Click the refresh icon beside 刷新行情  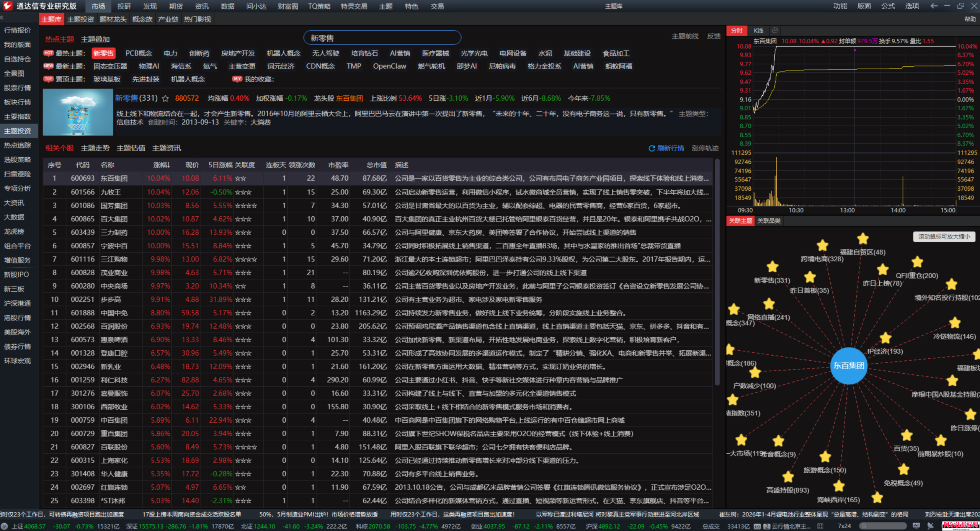[652, 148]
